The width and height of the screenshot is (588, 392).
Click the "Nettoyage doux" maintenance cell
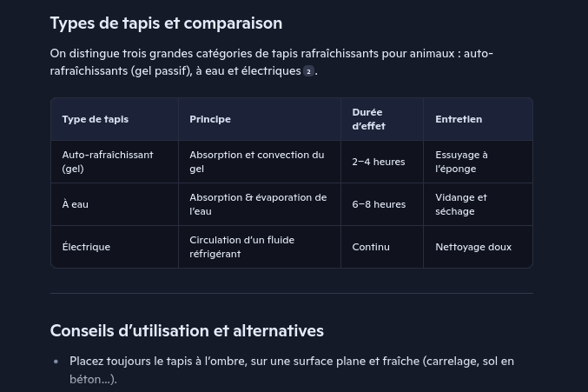point(473,247)
